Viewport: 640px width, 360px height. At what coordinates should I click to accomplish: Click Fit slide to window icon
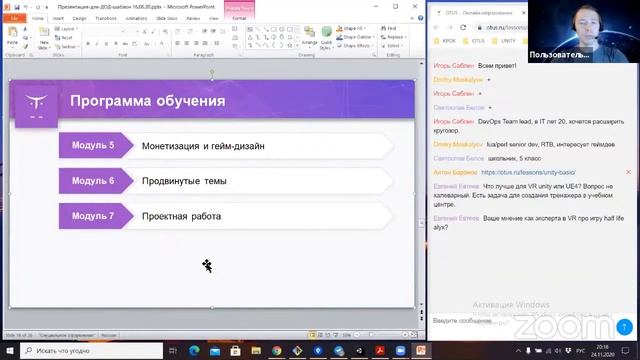click(414, 335)
